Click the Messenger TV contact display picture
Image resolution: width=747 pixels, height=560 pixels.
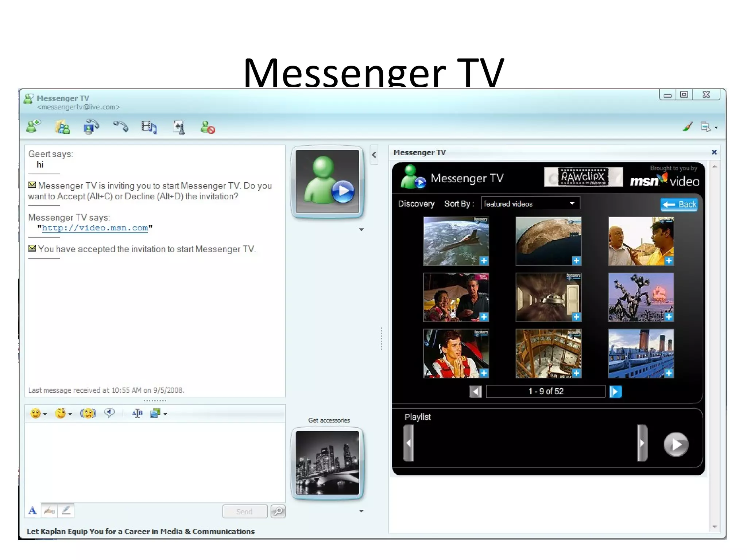coord(327,181)
